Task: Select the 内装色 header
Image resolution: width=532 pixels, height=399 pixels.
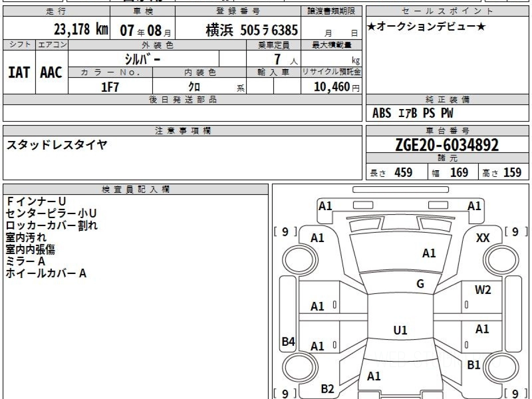Action: [199, 73]
